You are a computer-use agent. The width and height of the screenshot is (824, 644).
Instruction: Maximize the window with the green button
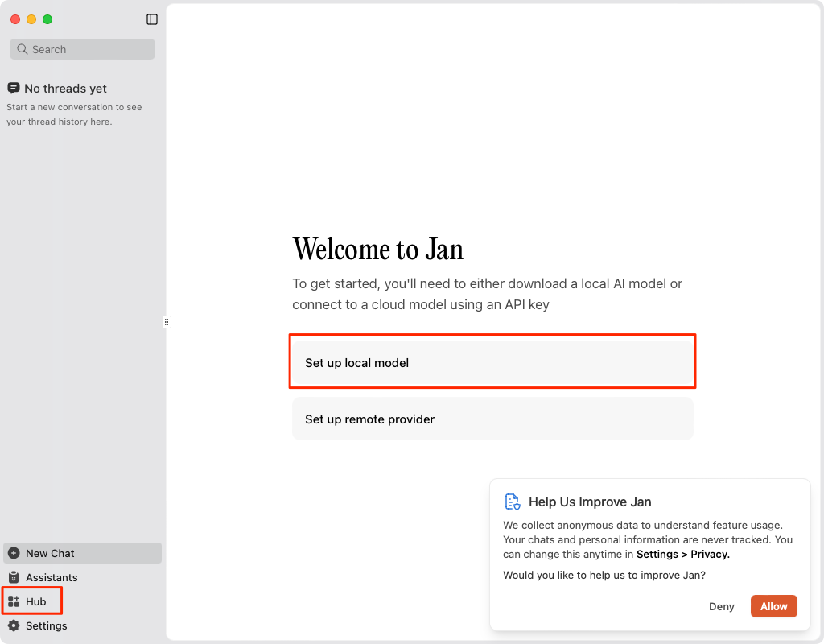click(x=47, y=19)
